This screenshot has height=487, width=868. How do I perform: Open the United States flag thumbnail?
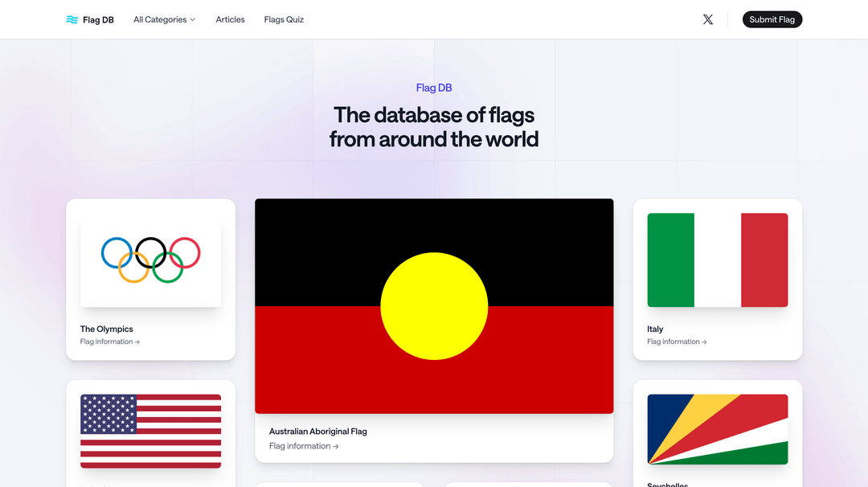(150, 431)
